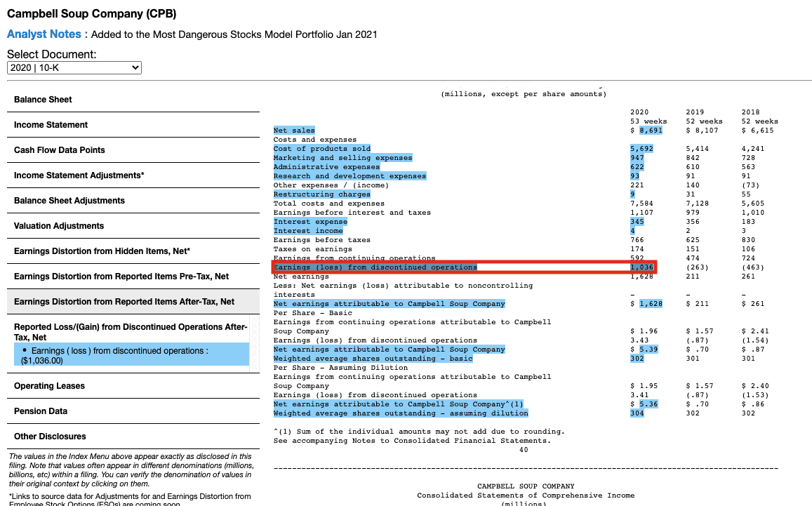Click the highlighted Interest income label
The image size is (812, 506).
[308, 231]
